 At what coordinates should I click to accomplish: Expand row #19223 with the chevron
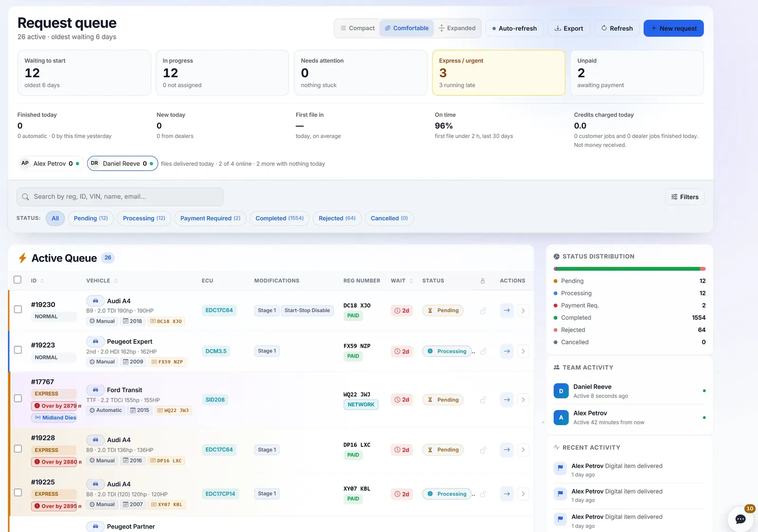click(523, 352)
